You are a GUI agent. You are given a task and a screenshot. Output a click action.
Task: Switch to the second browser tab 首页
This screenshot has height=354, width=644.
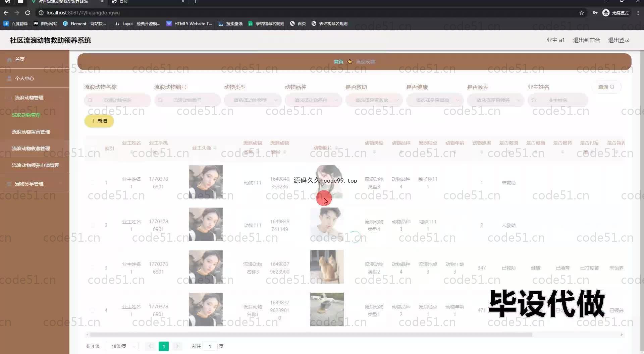point(148,2)
